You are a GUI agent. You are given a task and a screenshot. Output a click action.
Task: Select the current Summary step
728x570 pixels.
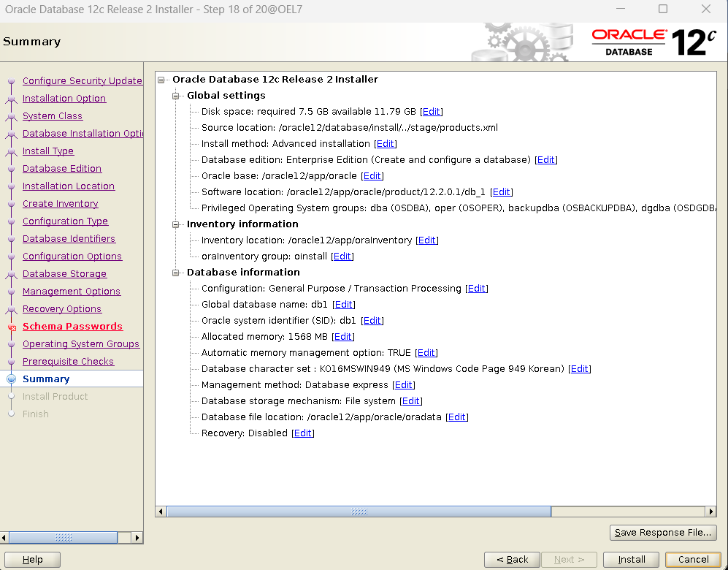point(46,379)
